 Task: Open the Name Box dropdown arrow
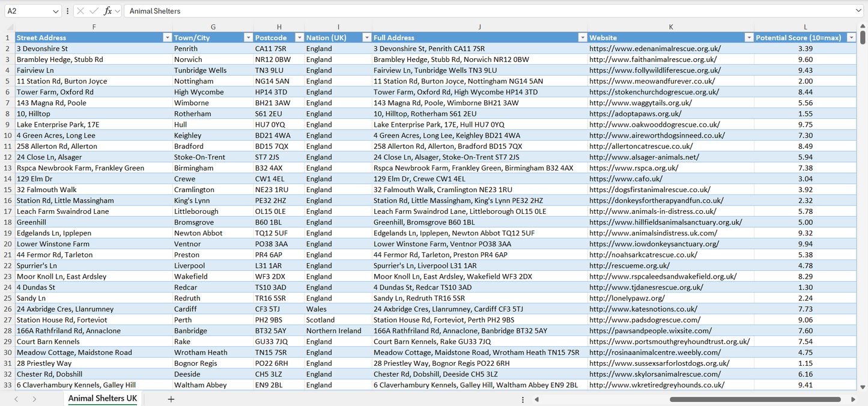click(x=55, y=11)
